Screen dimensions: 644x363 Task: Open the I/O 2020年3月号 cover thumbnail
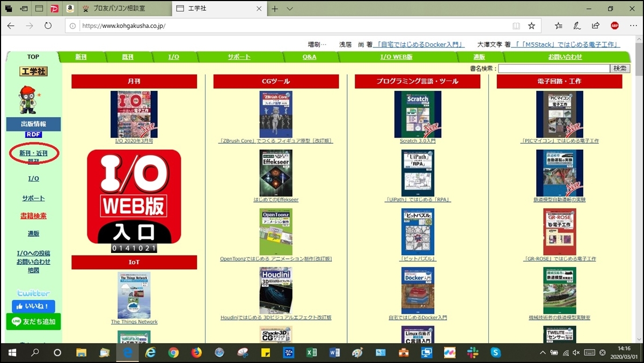[134, 114]
